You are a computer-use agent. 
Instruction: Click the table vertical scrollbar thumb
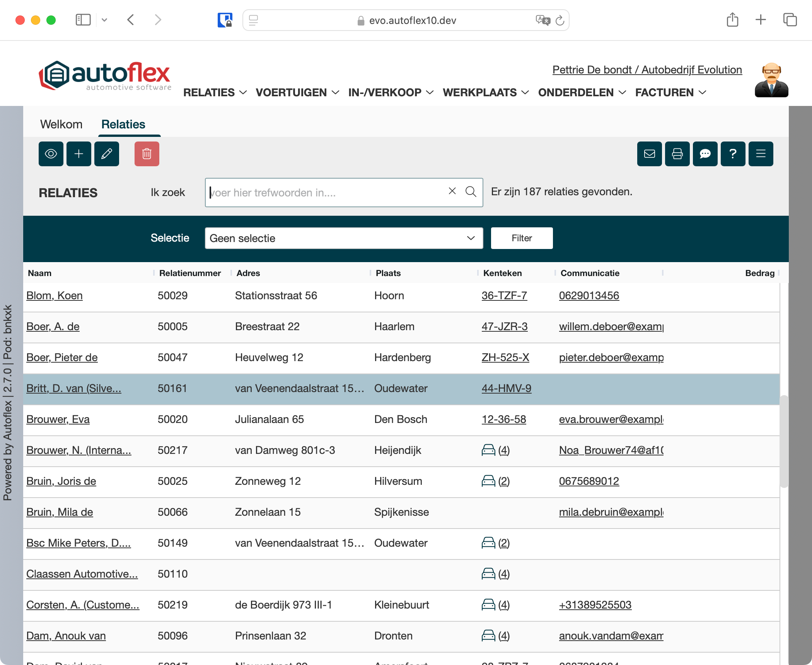point(784,441)
